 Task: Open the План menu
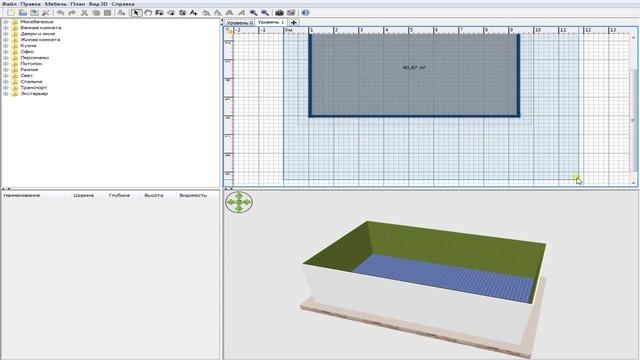pyautogui.click(x=78, y=4)
